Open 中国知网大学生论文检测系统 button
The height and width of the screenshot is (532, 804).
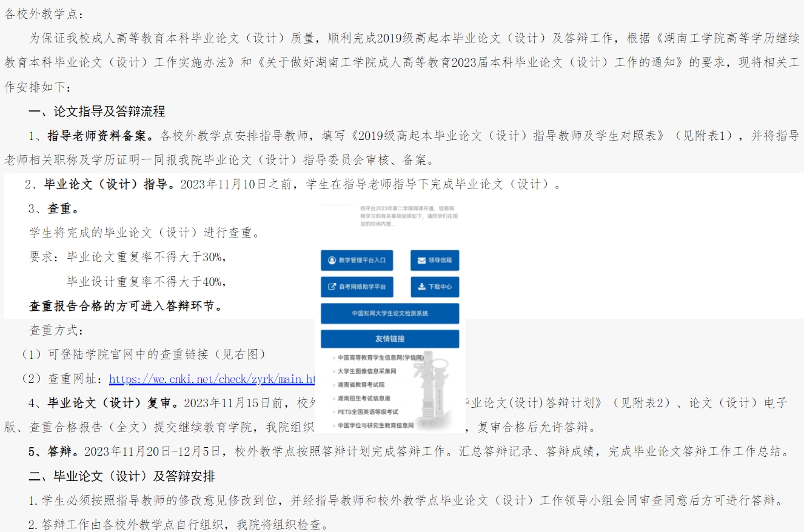(390, 314)
